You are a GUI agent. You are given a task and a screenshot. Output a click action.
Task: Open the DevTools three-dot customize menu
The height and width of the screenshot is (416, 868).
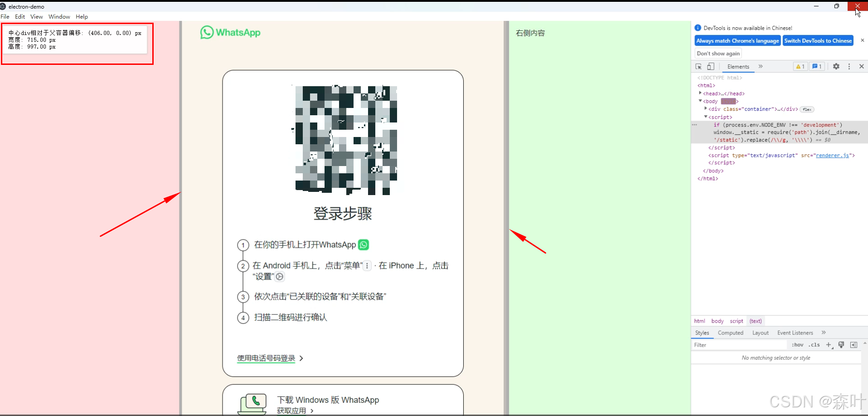[849, 66]
